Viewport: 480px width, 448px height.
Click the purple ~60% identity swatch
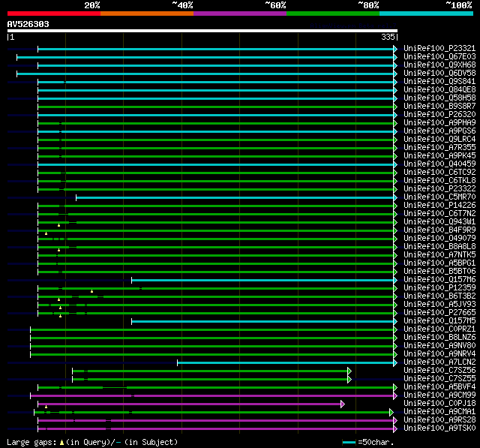(240, 14)
